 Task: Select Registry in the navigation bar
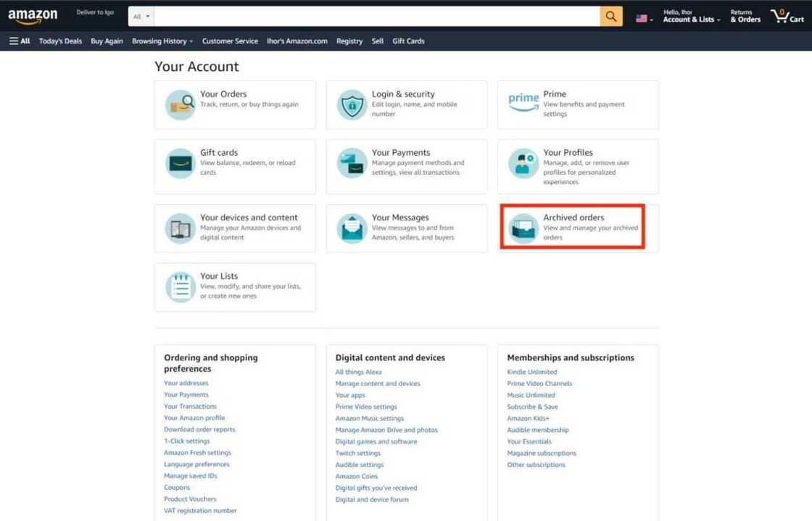pos(349,41)
